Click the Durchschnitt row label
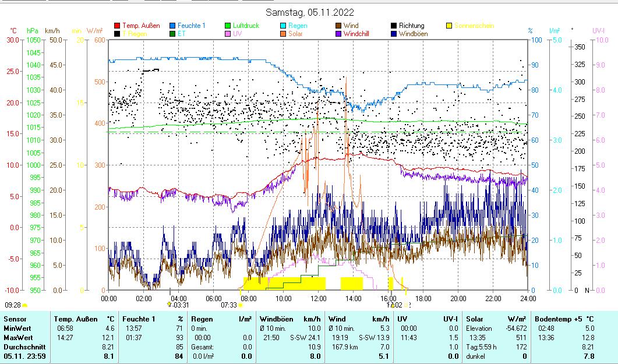The height and width of the screenshot is (364, 618). coord(25,347)
